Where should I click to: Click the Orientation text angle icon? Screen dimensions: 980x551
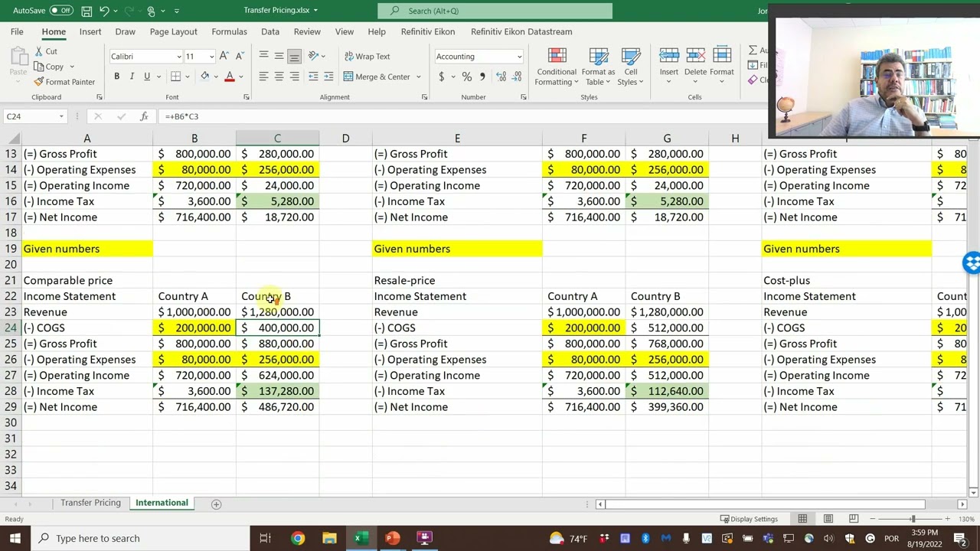click(x=313, y=56)
